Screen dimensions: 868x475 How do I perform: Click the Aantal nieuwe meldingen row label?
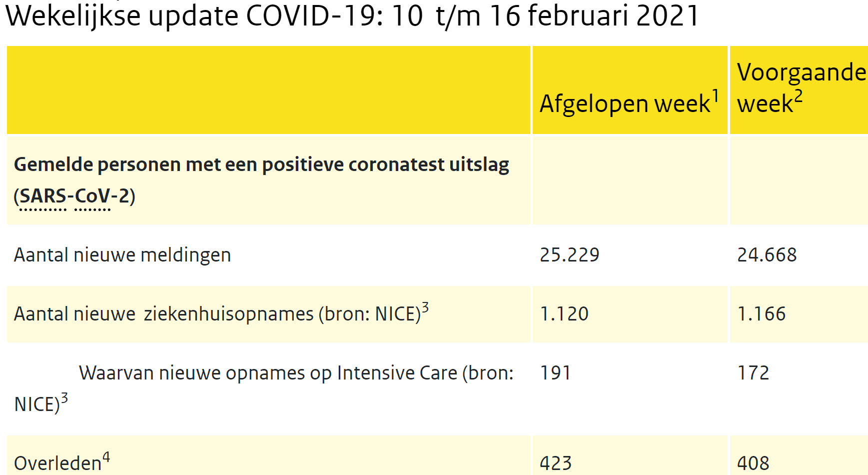coord(122,255)
